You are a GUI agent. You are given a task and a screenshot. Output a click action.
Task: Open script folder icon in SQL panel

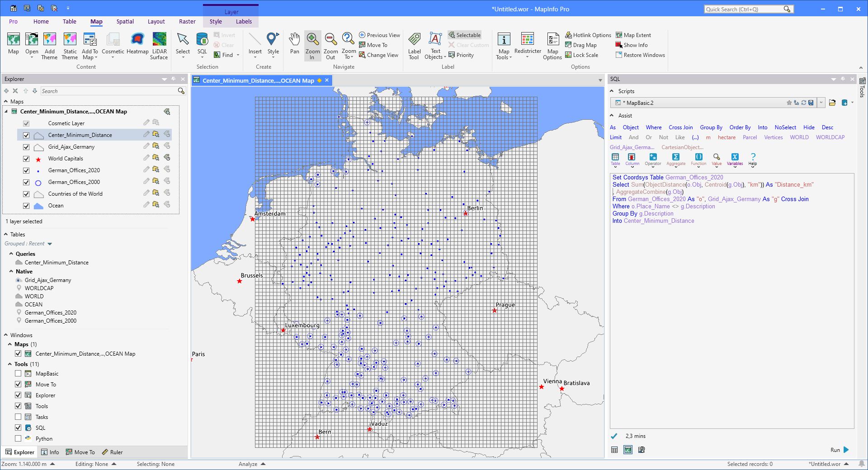(x=832, y=103)
